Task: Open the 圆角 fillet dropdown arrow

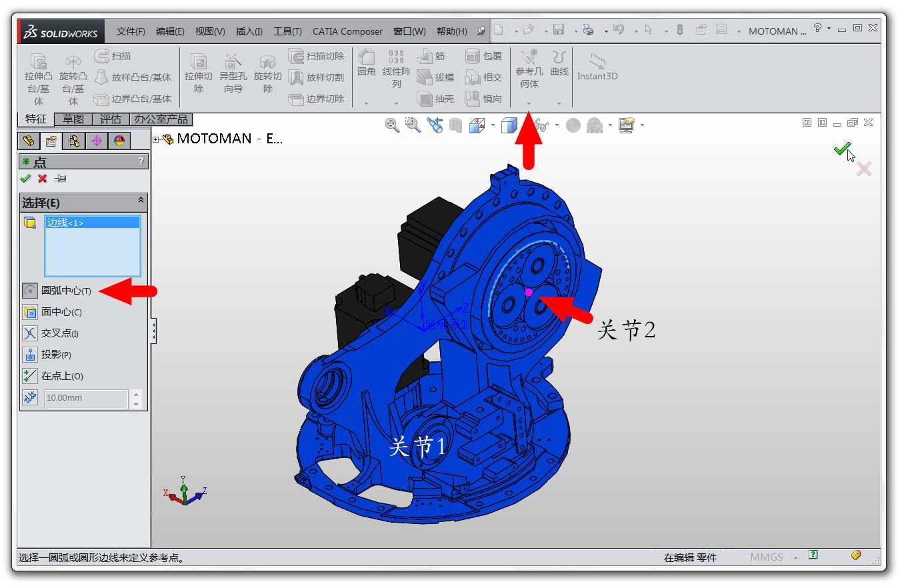Action: (x=366, y=103)
